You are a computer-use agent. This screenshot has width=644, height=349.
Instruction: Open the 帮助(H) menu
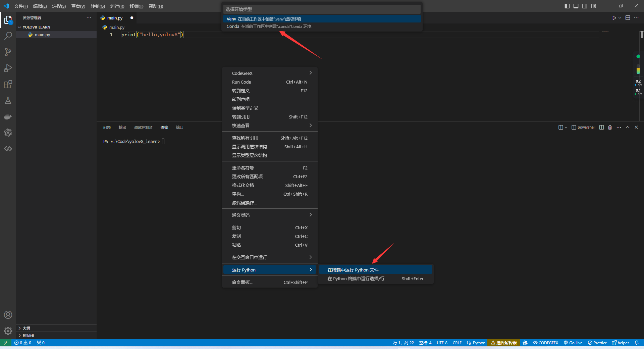click(x=156, y=6)
